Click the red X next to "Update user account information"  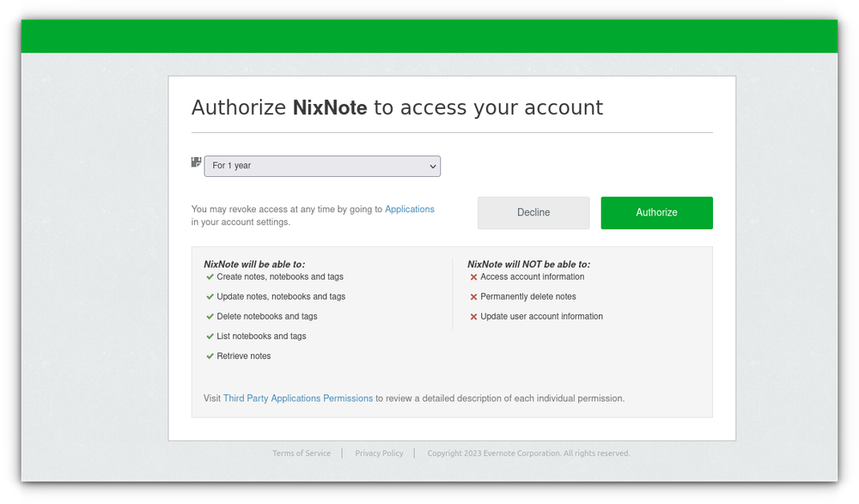coord(473,316)
